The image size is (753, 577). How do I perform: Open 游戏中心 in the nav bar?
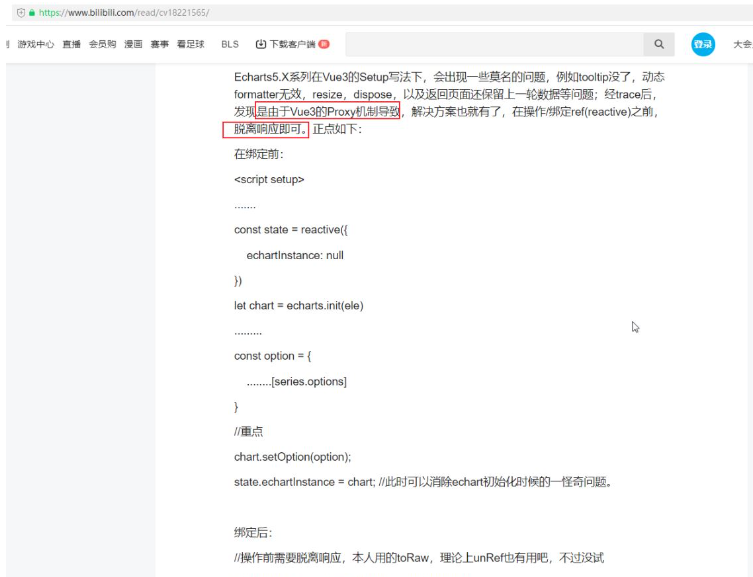tap(36, 44)
